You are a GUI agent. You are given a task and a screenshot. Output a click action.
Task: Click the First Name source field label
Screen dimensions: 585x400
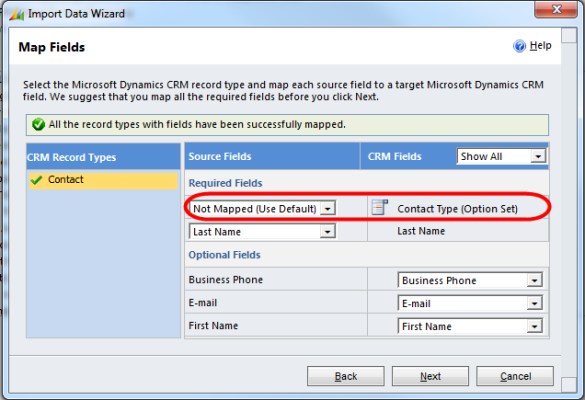[x=213, y=326]
